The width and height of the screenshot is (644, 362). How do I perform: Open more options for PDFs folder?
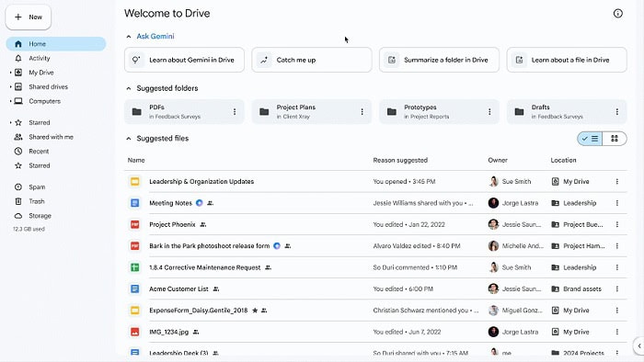pos(235,111)
